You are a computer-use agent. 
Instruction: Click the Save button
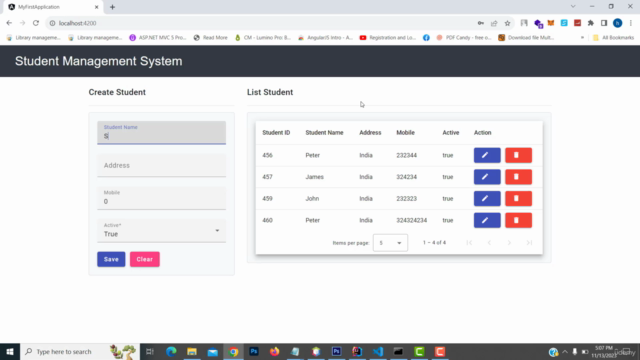point(111,259)
